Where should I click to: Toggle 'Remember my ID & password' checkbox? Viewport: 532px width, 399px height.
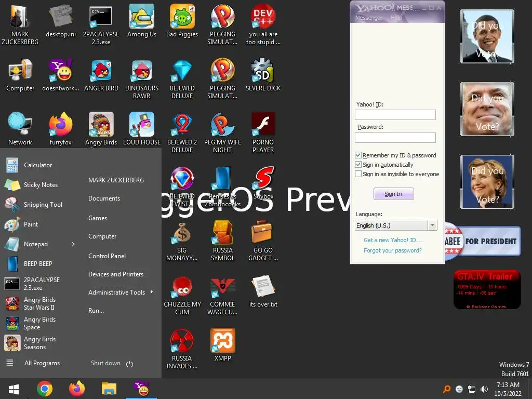(358, 155)
